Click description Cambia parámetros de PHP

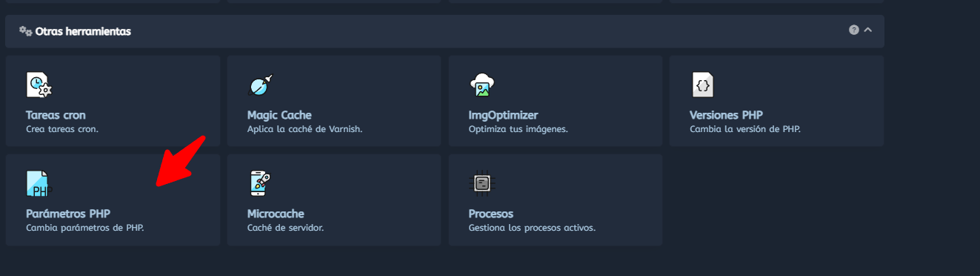tap(84, 228)
